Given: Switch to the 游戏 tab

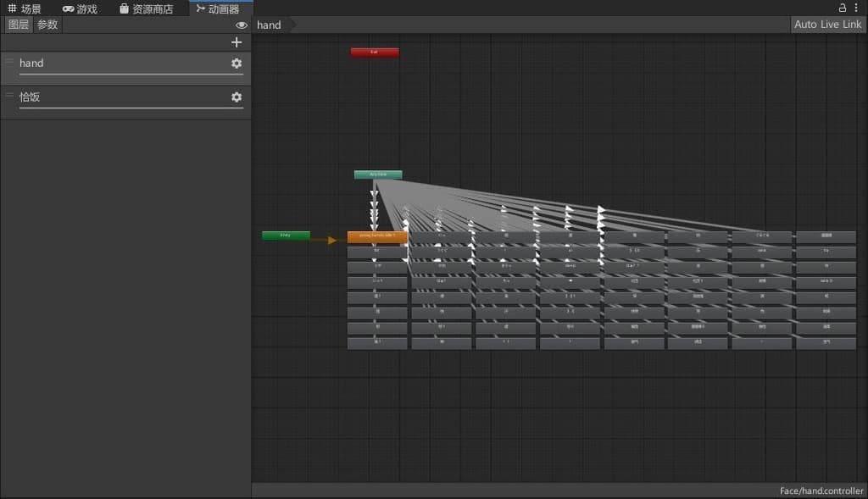Looking at the screenshot, I should 80,9.
